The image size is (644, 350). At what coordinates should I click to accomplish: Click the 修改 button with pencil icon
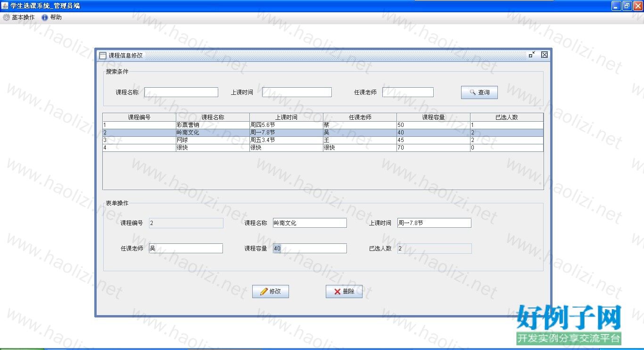click(270, 292)
